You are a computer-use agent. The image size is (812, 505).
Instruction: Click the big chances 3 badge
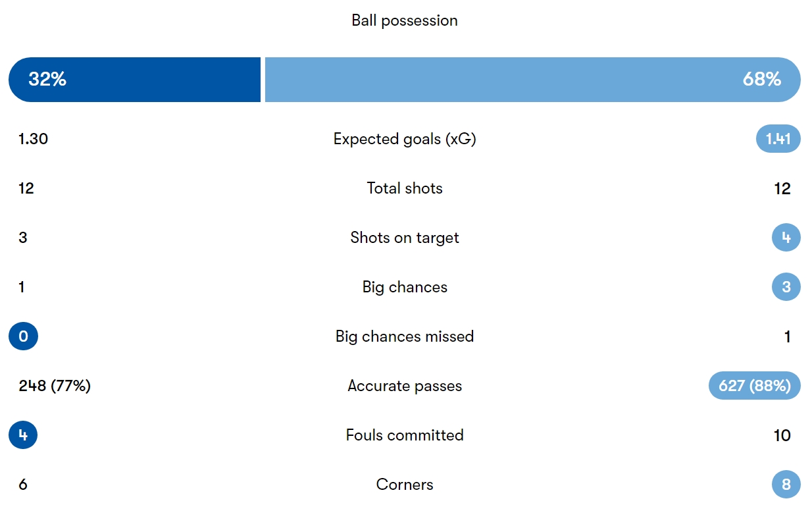tap(786, 287)
